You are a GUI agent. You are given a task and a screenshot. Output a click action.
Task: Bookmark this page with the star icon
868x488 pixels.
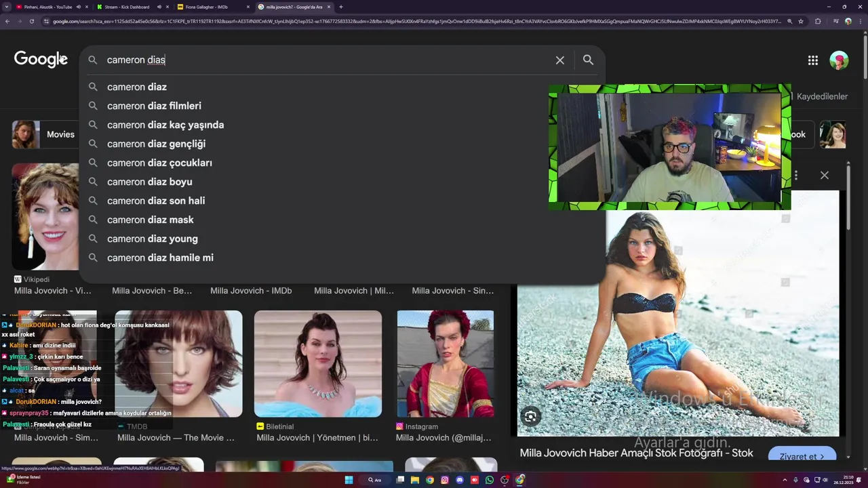point(801,22)
